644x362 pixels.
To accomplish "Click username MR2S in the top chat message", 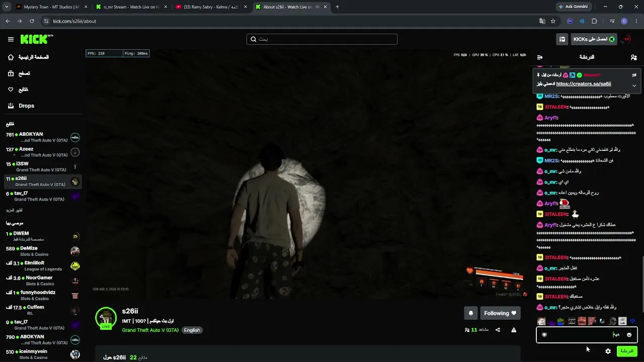I will pyautogui.click(x=551, y=97).
